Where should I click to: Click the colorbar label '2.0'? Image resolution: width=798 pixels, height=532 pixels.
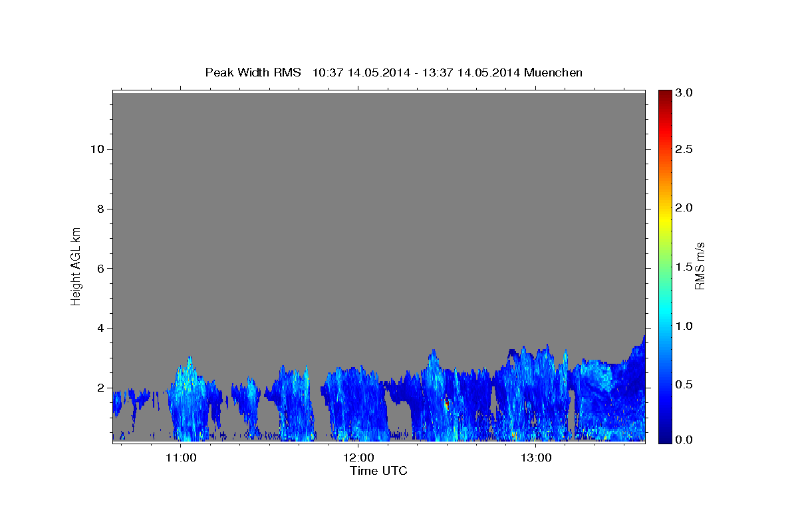point(685,208)
